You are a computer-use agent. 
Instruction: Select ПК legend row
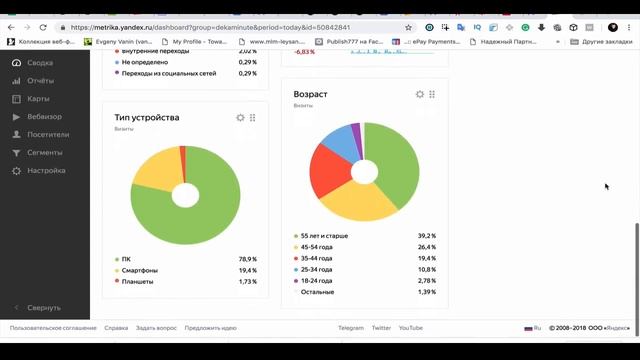click(186, 259)
